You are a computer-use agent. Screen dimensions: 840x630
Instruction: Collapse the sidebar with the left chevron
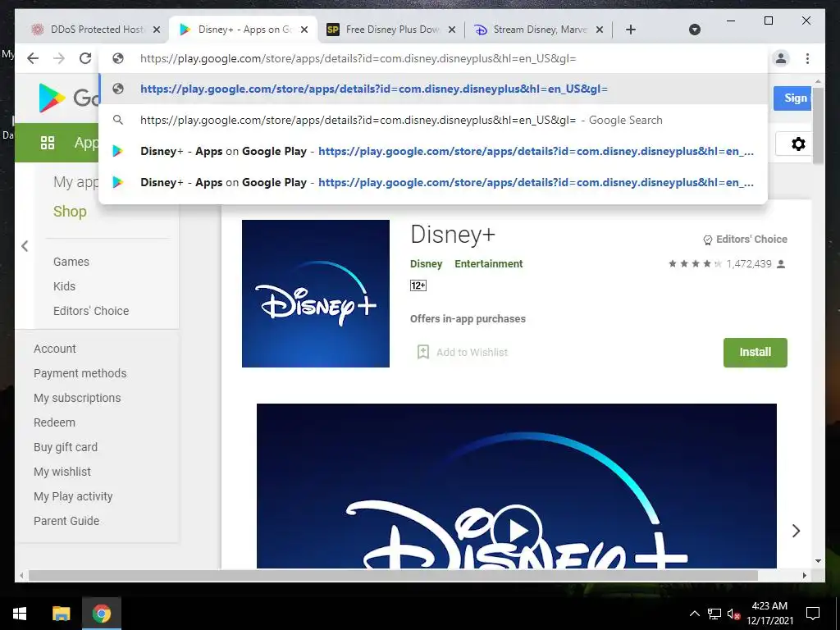pos(25,246)
